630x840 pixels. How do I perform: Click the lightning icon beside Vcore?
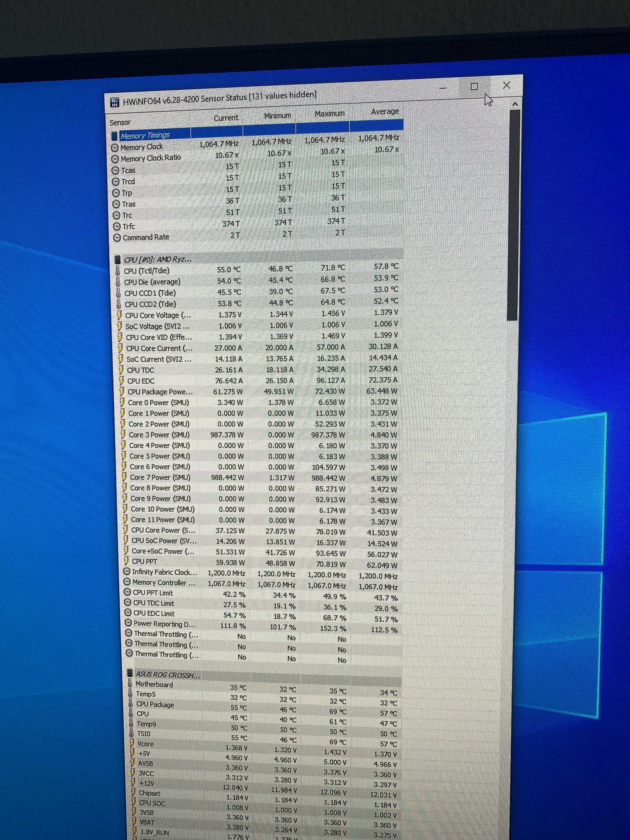click(132, 743)
